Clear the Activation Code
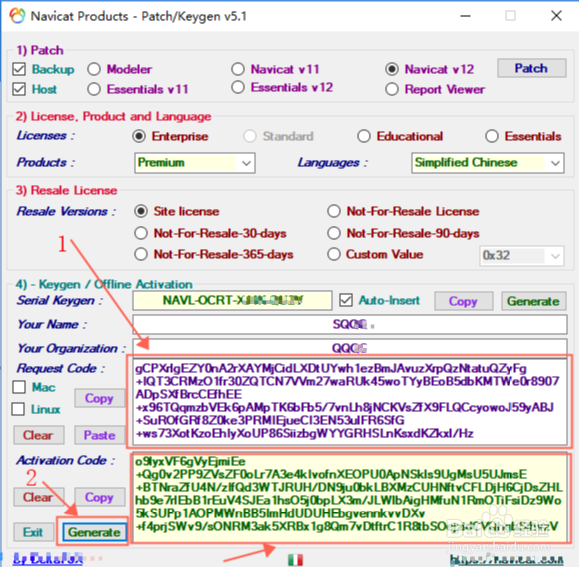 point(39,497)
